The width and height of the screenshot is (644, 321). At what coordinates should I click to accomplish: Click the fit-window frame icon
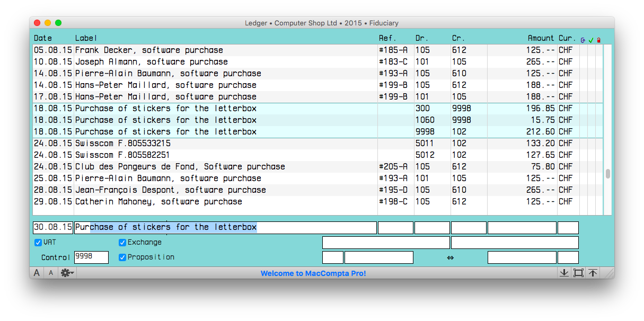tap(578, 273)
